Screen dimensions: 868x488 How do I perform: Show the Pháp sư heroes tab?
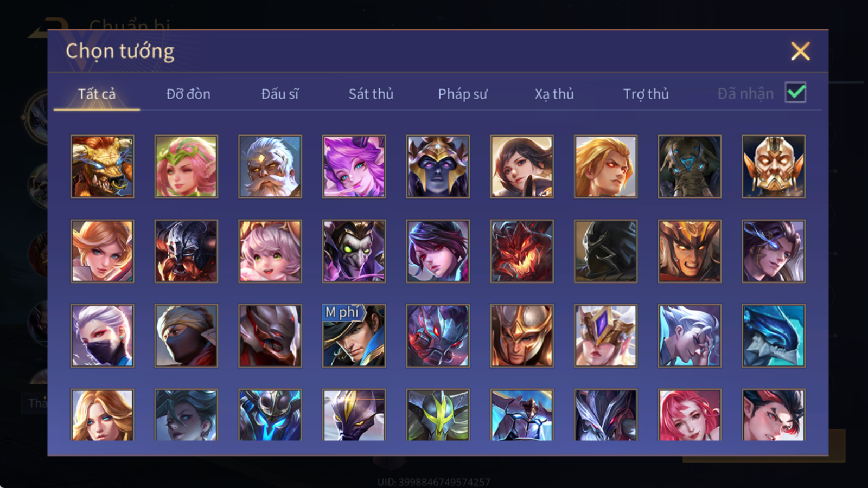pos(463,94)
